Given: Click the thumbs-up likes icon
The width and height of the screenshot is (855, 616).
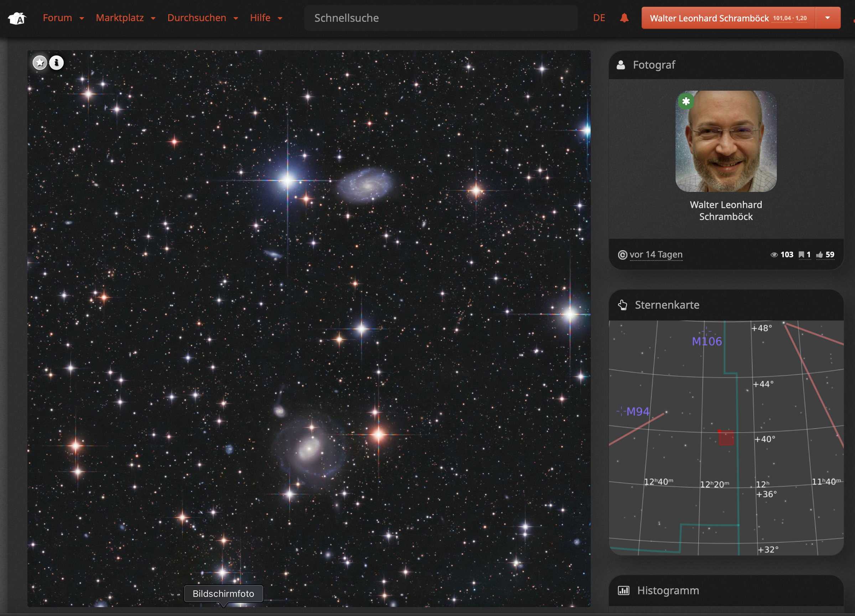Looking at the screenshot, I should 820,255.
